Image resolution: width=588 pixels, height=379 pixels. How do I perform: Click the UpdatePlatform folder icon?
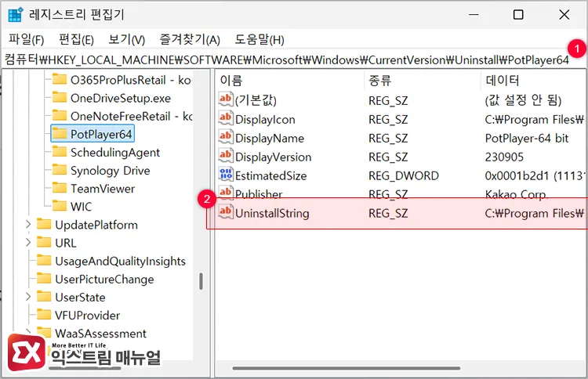click(44, 224)
